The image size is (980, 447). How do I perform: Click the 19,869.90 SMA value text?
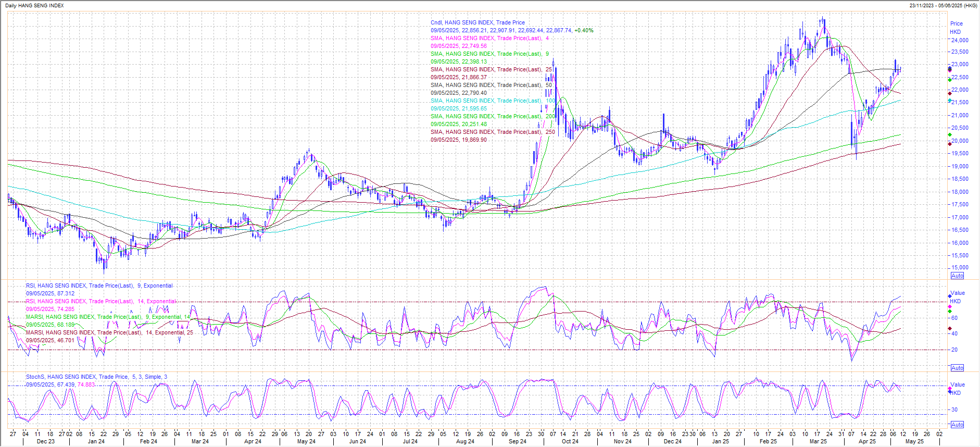point(474,140)
